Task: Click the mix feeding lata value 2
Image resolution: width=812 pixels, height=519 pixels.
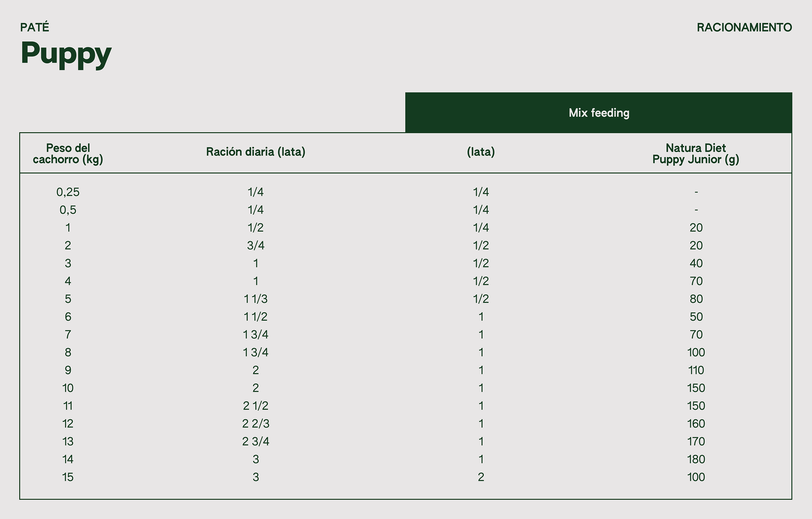Action: (x=481, y=477)
